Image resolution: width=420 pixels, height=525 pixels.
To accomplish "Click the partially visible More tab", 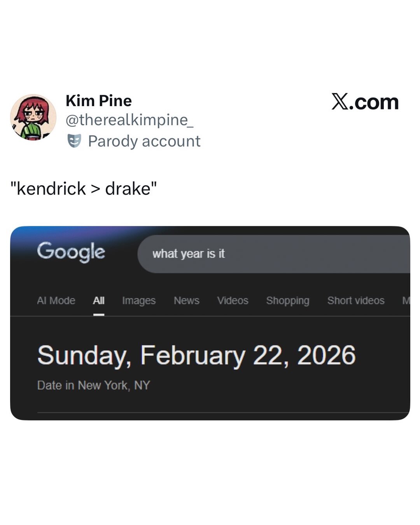I will 406,301.
